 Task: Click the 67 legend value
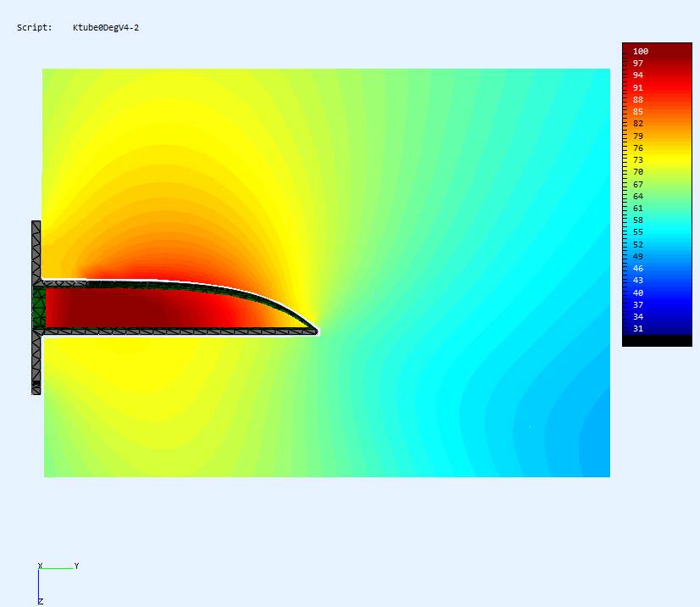pos(638,184)
